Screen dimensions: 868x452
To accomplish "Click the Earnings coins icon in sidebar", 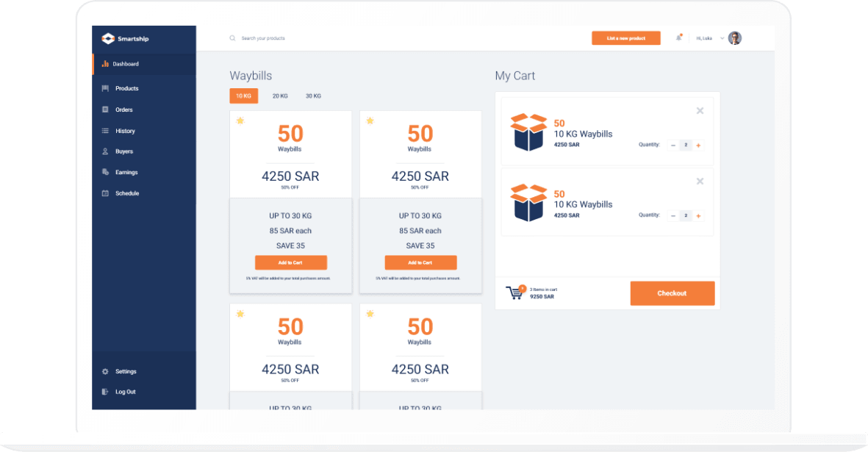I will [x=105, y=172].
